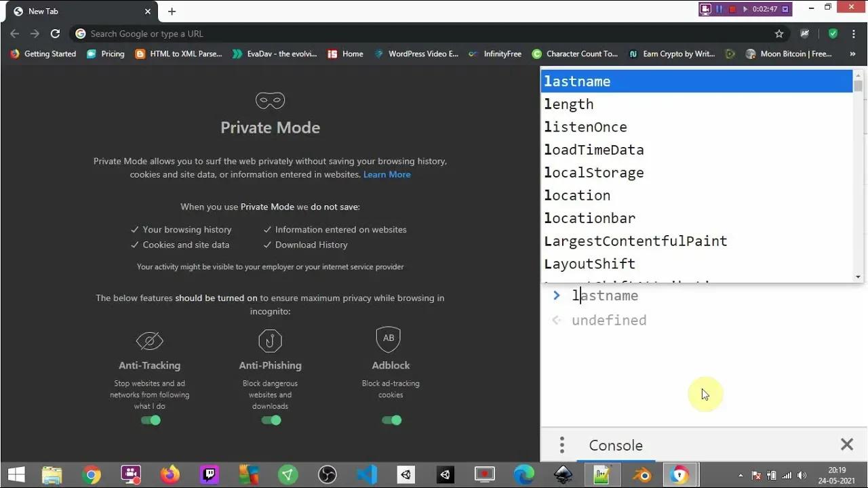Focus the Search Google or type a URL bar

pos(429,34)
